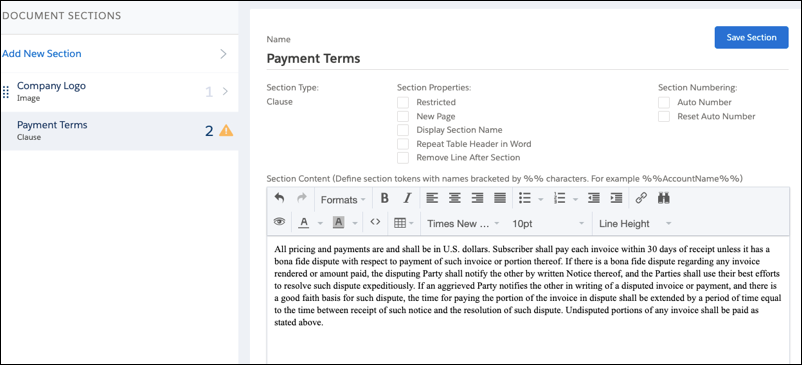This screenshot has width=802, height=365.
Task: Insert a table with grid icon
Action: pos(399,223)
